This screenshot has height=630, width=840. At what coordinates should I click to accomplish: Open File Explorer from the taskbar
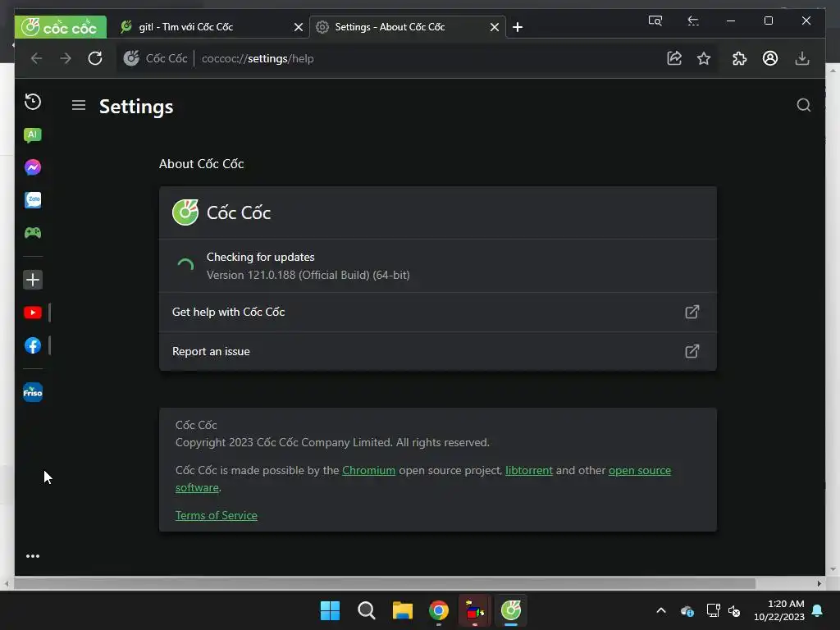coord(402,610)
